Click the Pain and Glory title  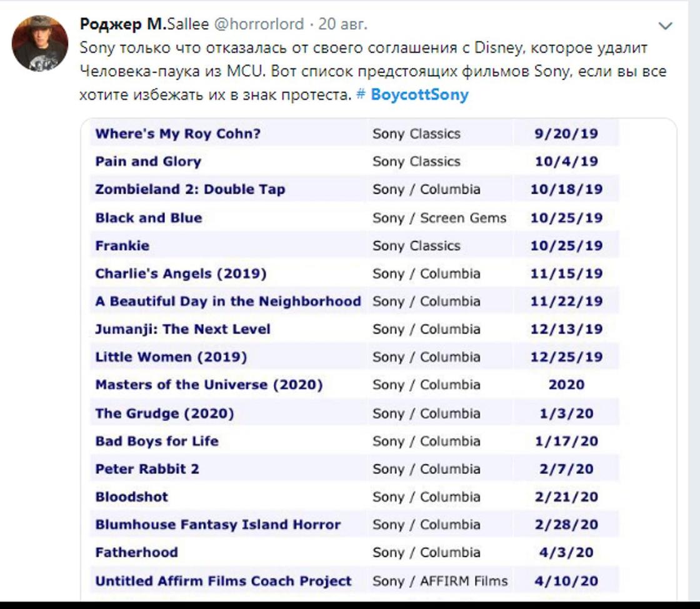click(148, 162)
